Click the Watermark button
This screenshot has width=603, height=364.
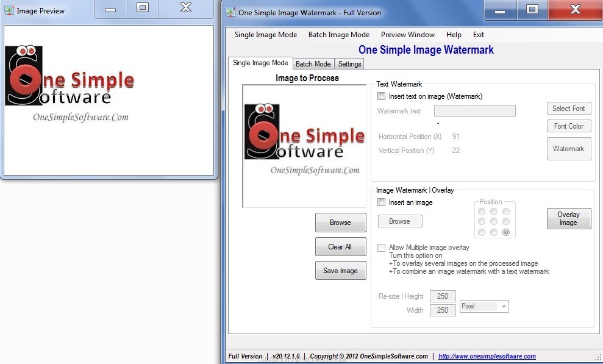coord(569,149)
